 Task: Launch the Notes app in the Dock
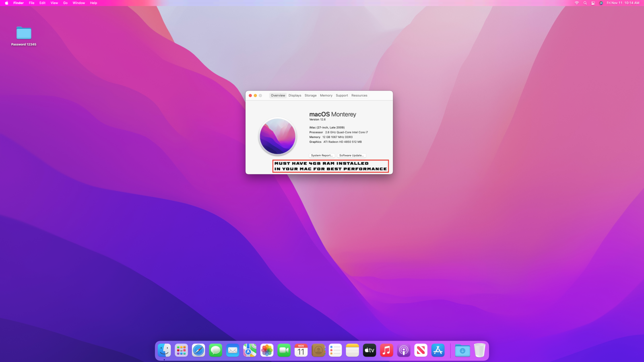click(352, 350)
